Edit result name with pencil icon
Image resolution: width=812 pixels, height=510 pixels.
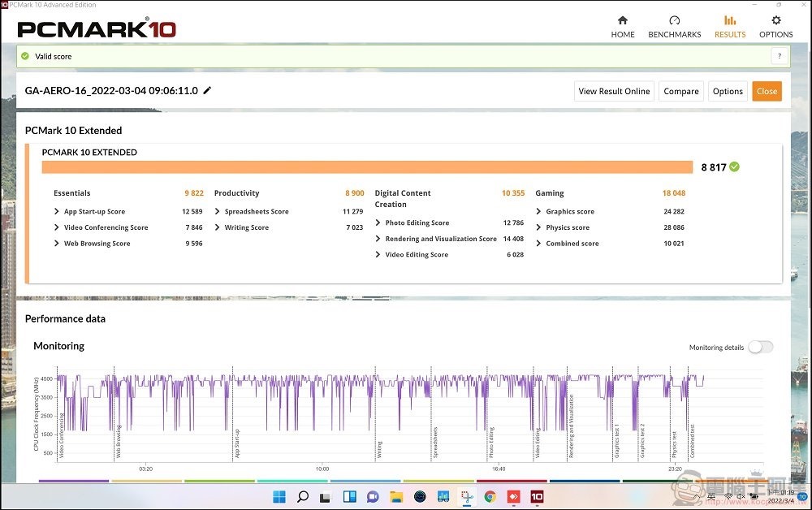pos(207,91)
